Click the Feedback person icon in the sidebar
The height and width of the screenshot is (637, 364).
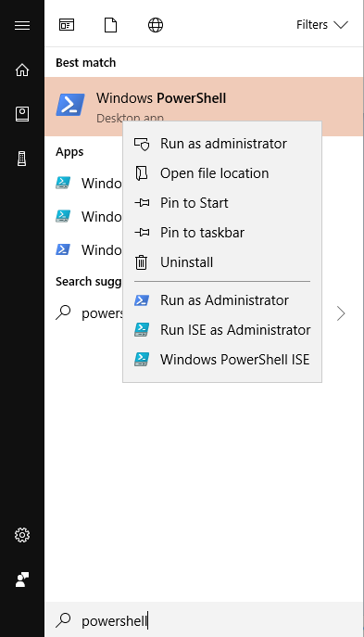pyautogui.click(x=22, y=580)
